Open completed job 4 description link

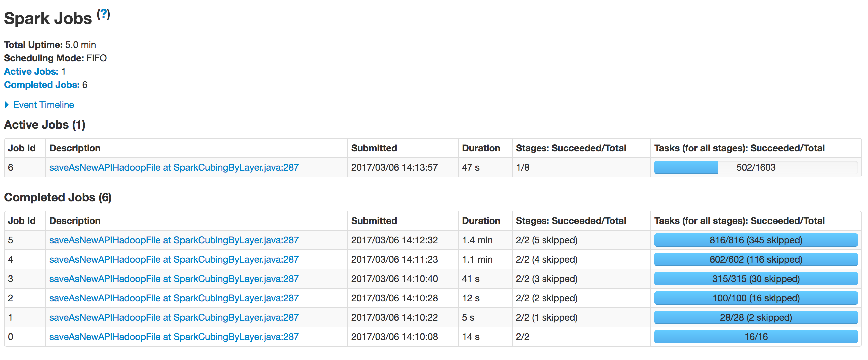(x=173, y=259)
